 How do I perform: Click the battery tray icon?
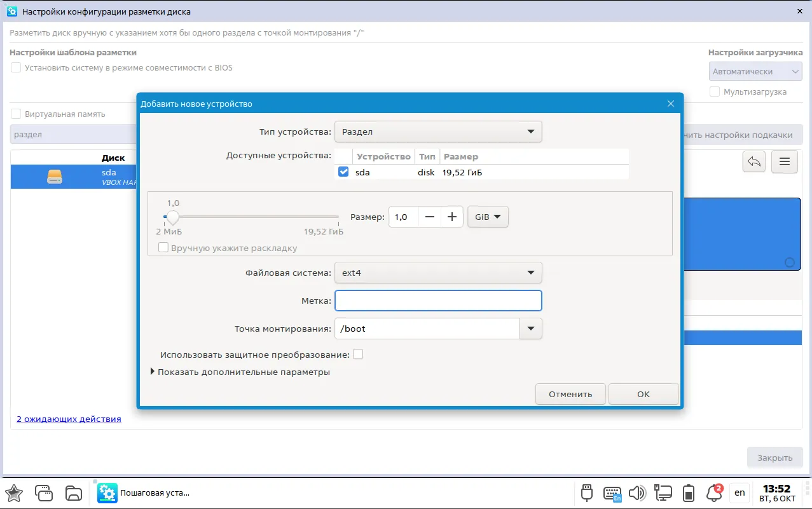(x=689, y=492)
